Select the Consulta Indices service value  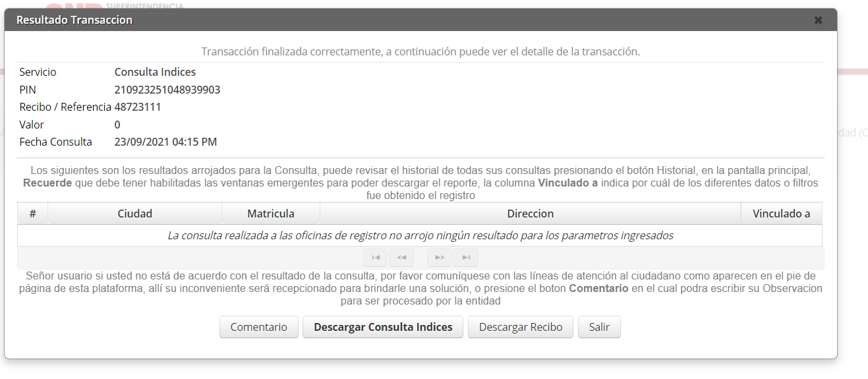[155, 72]
